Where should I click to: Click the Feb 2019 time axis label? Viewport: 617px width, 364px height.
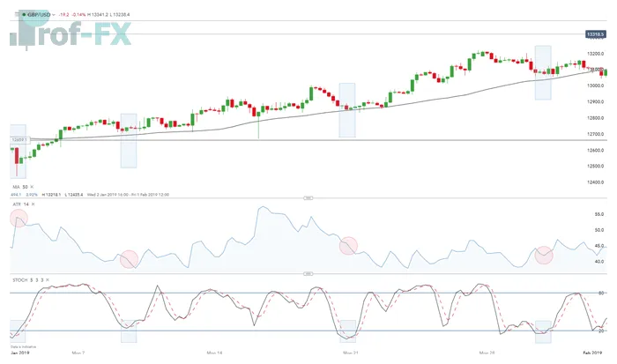coord(592,353)
